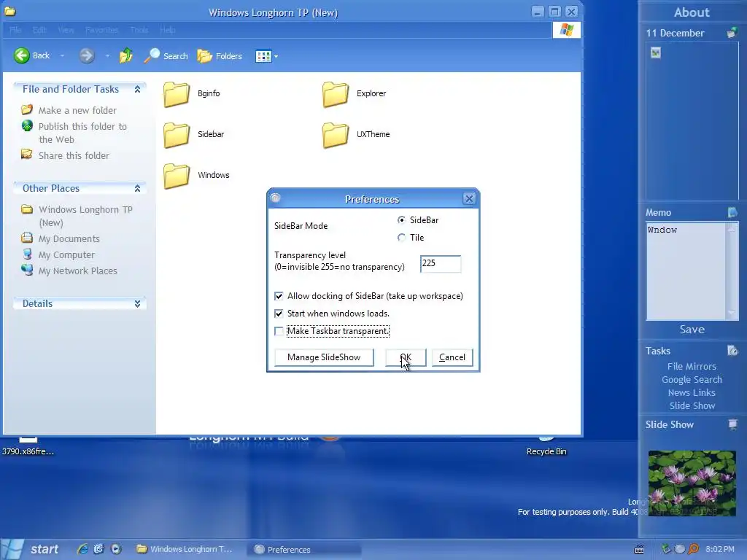Click Share this folder link
Image resolution: width=747 pixels, height=560 pixels.
pyautogui.click(x=74, y=156)
